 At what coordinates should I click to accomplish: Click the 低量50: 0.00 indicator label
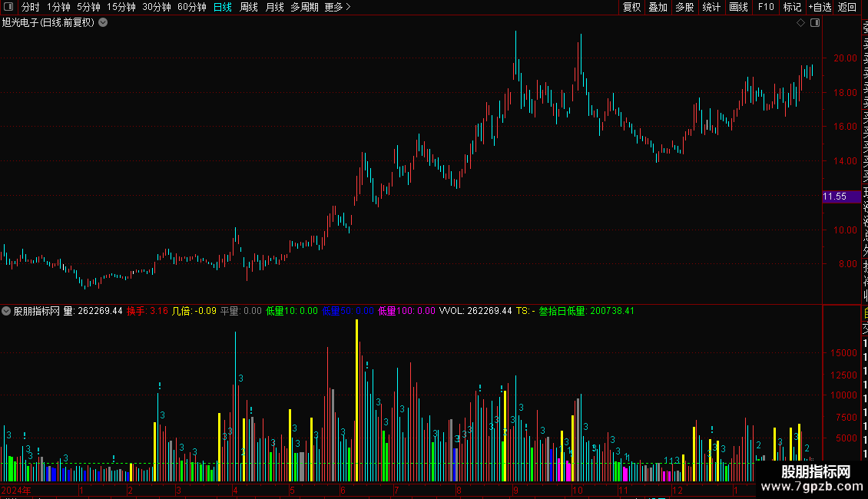coord(348,311)
